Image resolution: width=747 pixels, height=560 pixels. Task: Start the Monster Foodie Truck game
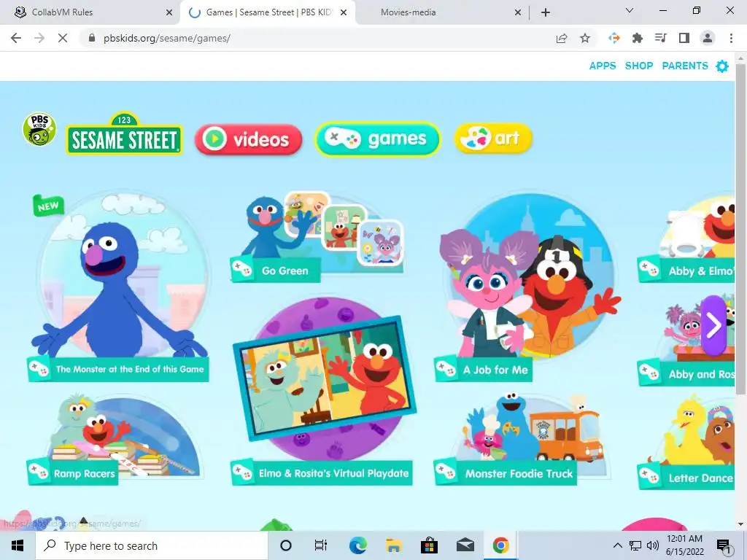coord(522,438)
